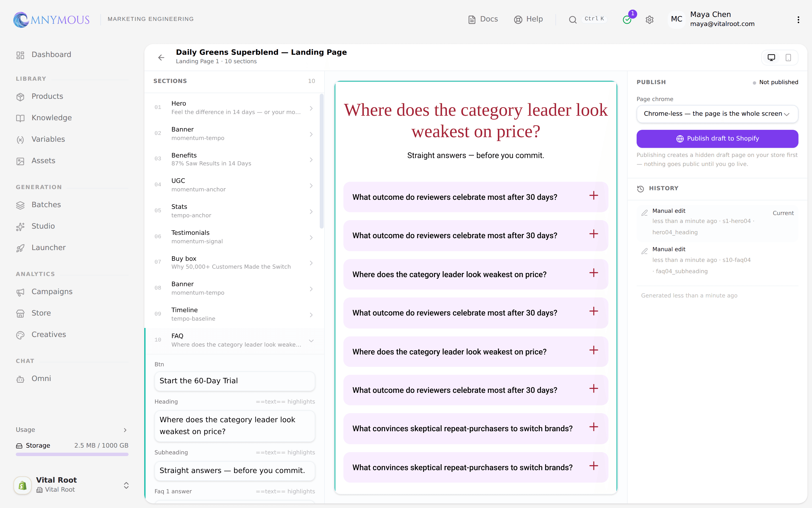
Task: Expand the 02 Banner section
Action: (234, 133)
